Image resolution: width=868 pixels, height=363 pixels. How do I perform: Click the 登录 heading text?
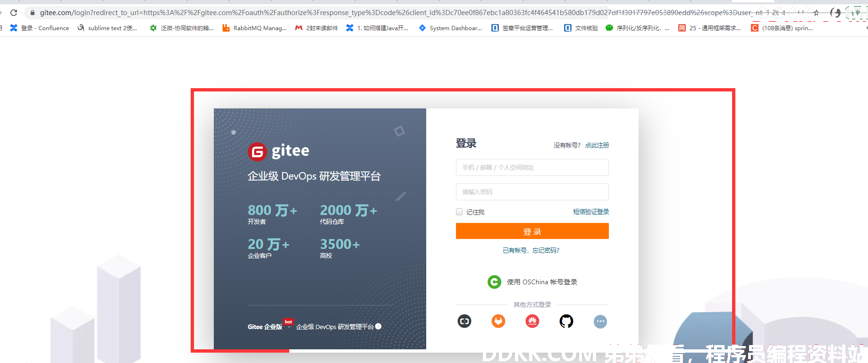click(x=466, y=143)
